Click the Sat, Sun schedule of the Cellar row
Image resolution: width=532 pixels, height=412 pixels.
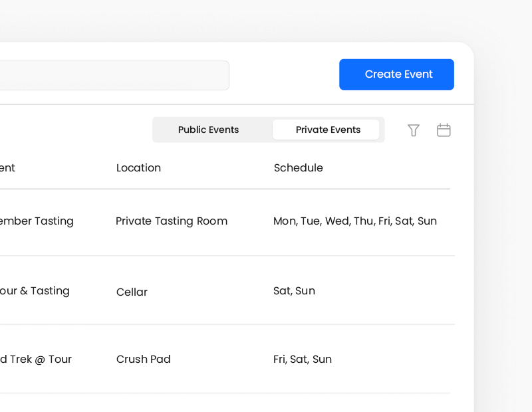[294, 291]
